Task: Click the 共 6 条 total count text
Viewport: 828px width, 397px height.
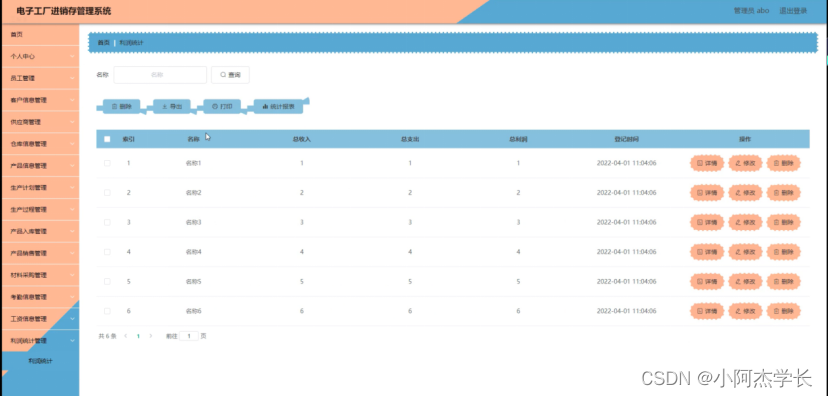Action: click(x=107, y=336)
